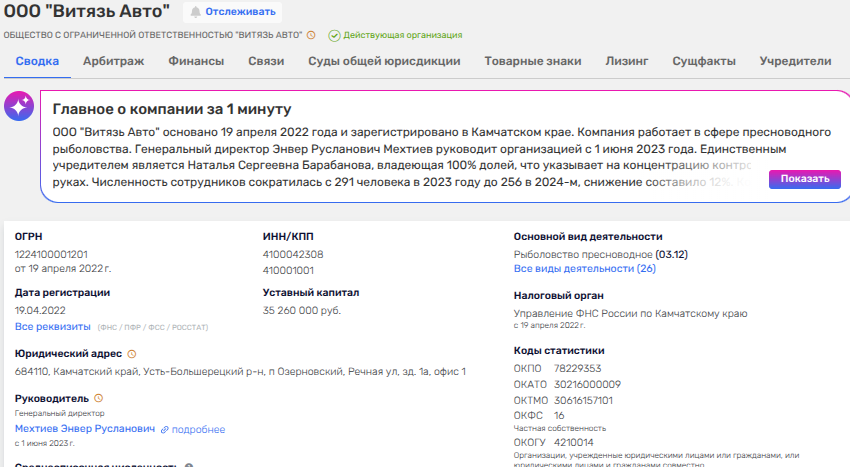The height and width of the screenshot is (467, 850).
Task: Click the bell icon to track the company
Action: click(x=195, y=12)
